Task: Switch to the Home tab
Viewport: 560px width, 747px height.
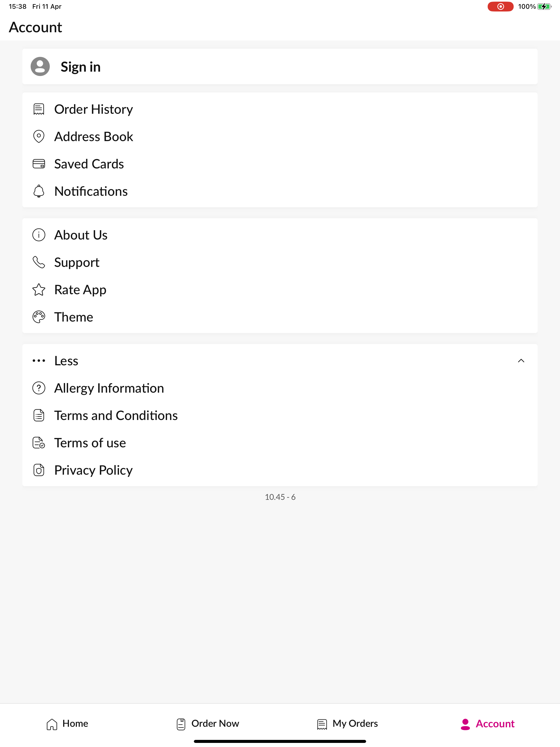Action: pos(67,724)
